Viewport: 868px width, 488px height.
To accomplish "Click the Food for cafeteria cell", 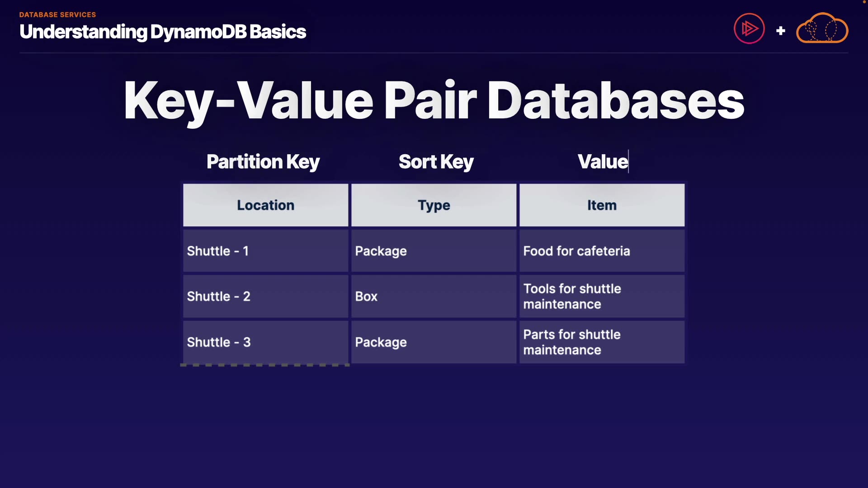I will click(602, 251).
